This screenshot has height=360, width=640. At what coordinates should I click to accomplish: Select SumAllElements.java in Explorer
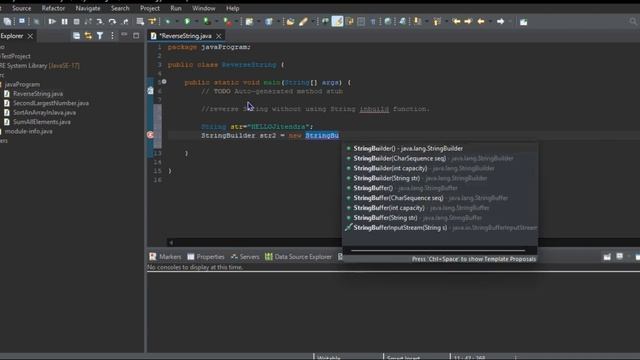tap(42, 122)
